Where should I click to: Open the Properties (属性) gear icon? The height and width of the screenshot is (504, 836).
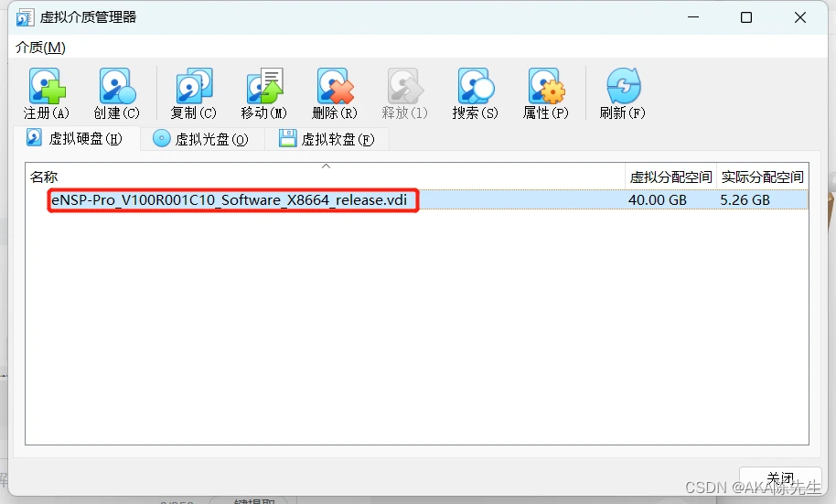[x=545, y=86]
